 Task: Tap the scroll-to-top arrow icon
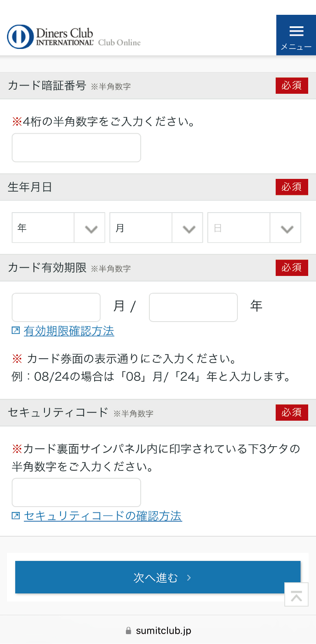[296, 594]
